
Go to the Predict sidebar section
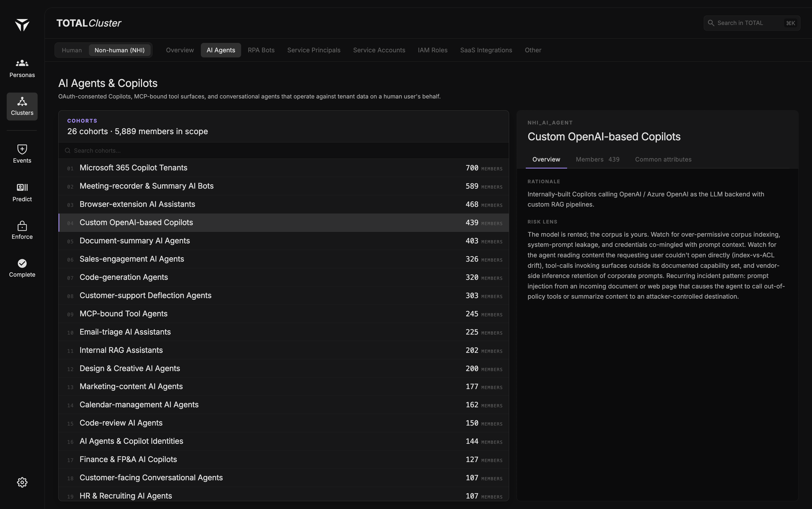pos(22,193)
